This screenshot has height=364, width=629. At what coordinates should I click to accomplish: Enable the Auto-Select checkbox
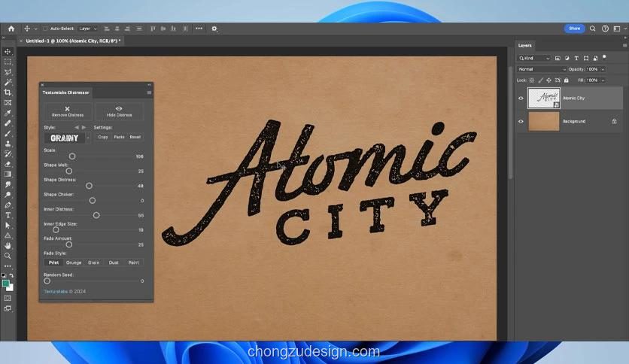click(x=45, y=29)
